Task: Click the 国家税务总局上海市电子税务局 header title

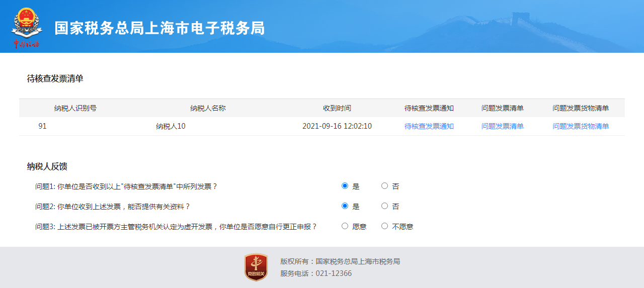Action: tap(159, 28)
